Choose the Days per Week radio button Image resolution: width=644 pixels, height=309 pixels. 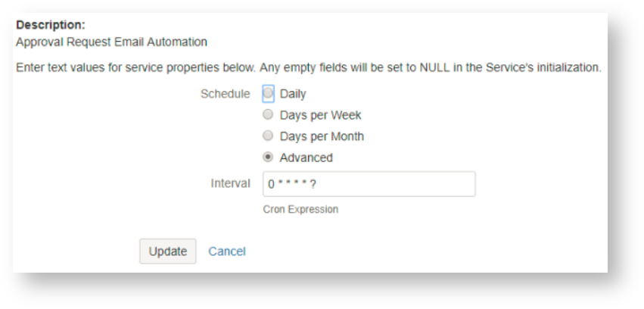pos(267,115)
